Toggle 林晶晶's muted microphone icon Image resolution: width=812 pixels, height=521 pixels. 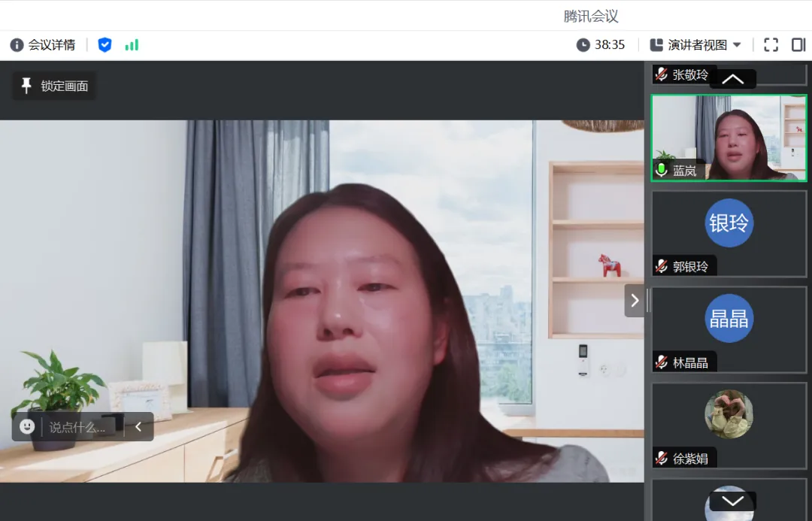click(x=662, y=362)
